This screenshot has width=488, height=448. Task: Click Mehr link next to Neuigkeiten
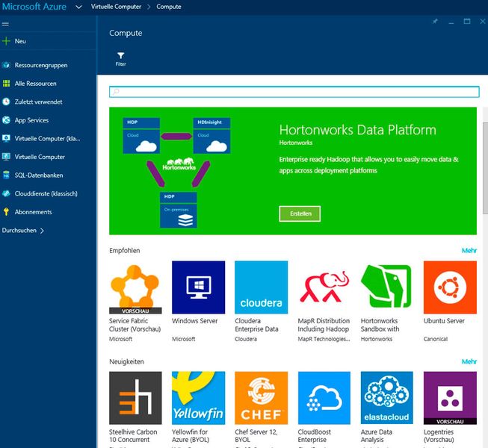click(x=469, y=361)
